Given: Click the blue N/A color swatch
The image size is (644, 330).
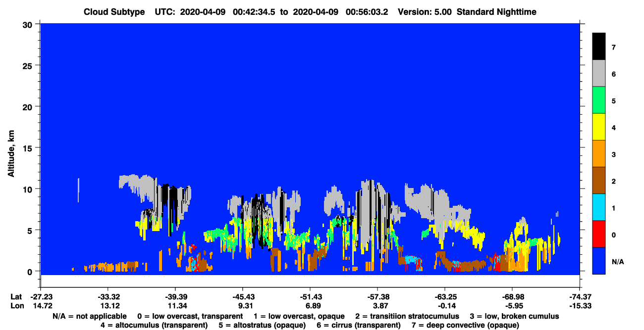Looking at the screenshot, I should tap(599, 260).
